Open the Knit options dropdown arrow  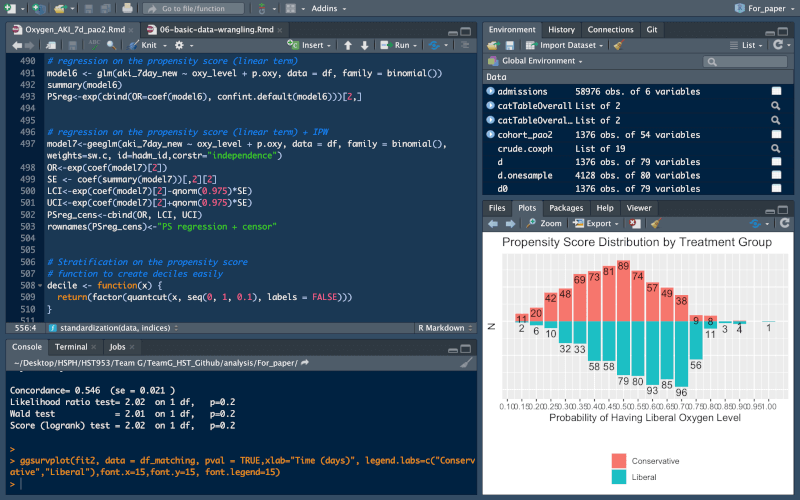tap(165, 45)
